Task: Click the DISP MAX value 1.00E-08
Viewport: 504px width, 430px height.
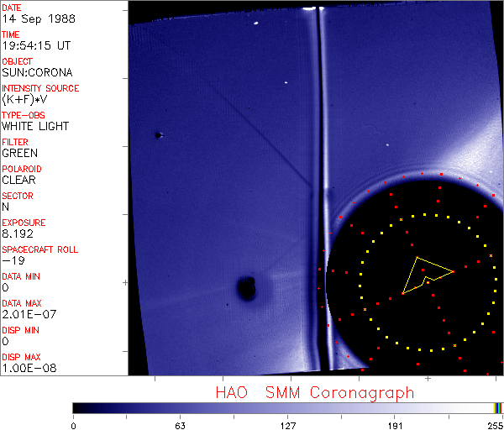Action: tap(27, 368)
